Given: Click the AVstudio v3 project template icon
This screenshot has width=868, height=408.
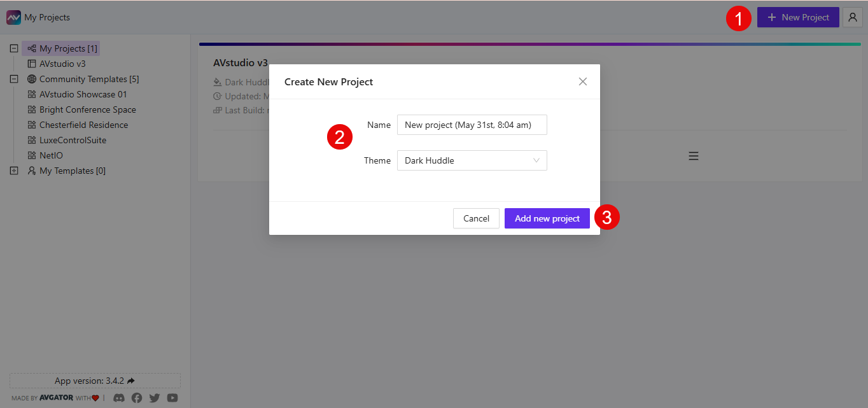Looking at the screenshot, I should (x=31, y=63).
